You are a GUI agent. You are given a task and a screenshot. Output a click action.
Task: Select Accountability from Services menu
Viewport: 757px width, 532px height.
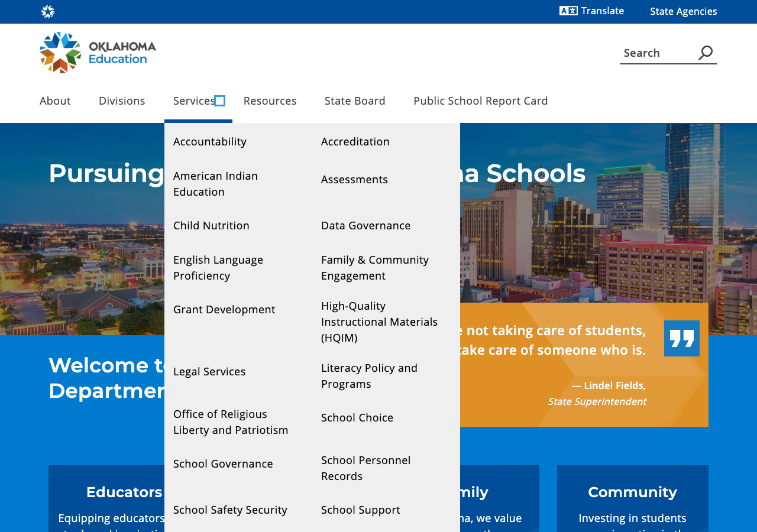[x=210, y=142]
